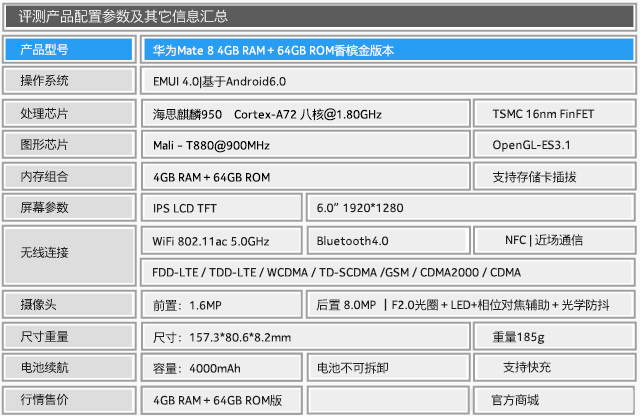Select the 内存组合 label cell
Screen dimensions: 640x416
(69, 176)
